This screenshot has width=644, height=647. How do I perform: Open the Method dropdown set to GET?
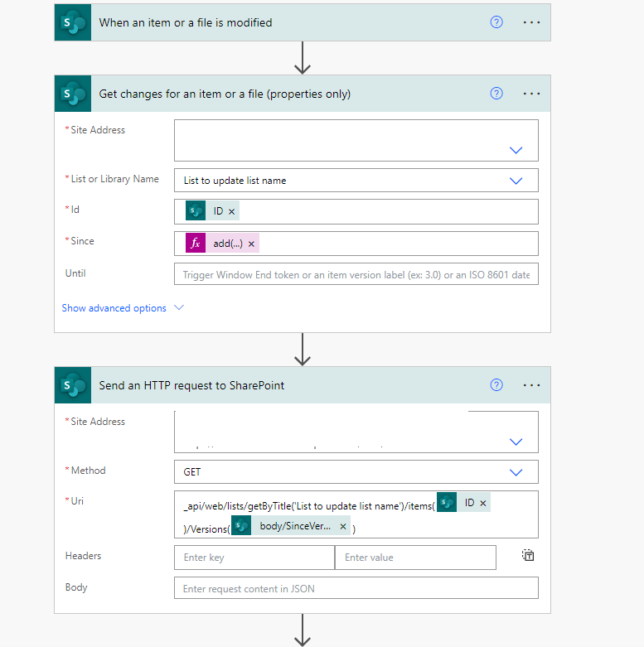[516, 472]
